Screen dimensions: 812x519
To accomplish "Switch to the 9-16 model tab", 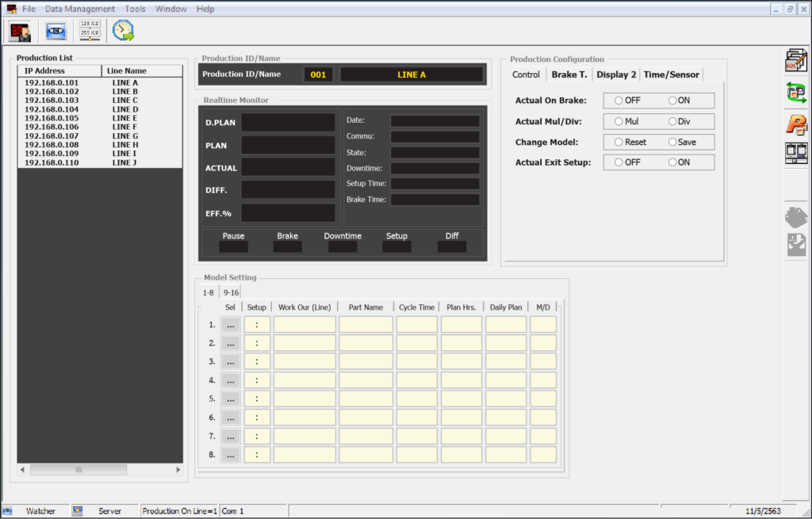I will [x=231, y=292].
